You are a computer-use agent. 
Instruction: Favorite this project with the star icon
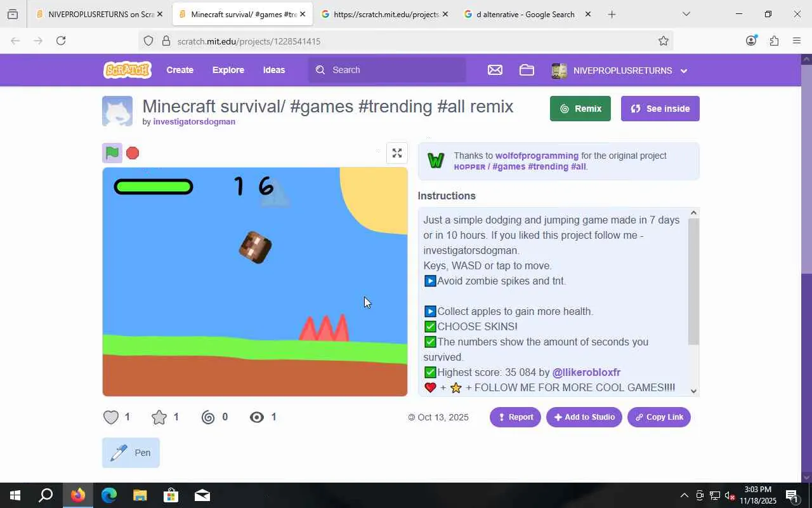click(159, 417)
